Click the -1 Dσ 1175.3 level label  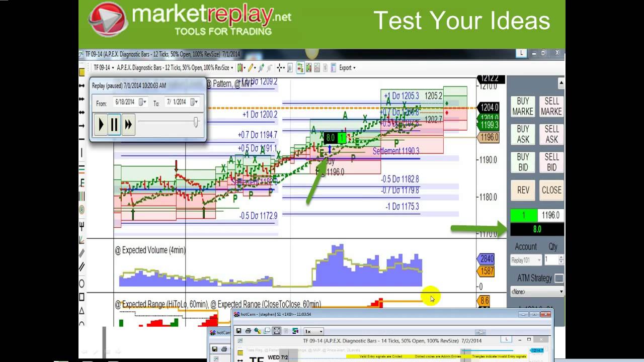click(x=402, y=207)
